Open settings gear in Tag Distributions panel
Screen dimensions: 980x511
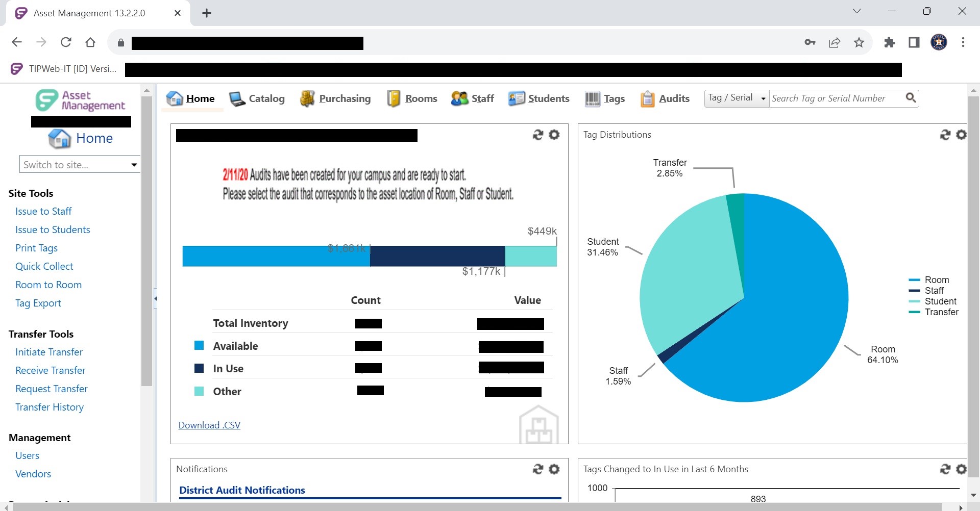click(x=961, y=135)
